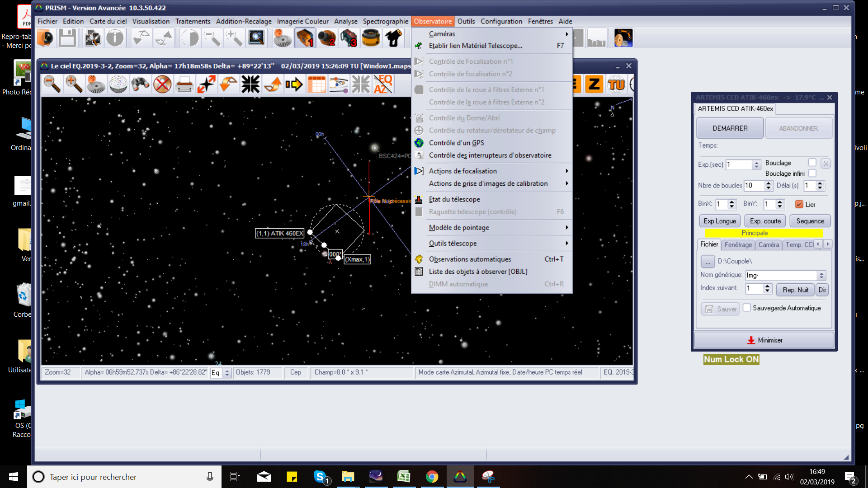Click the zoom-out magnifier in sky map toolbar
Screen dimensions: 868x488
52,84
